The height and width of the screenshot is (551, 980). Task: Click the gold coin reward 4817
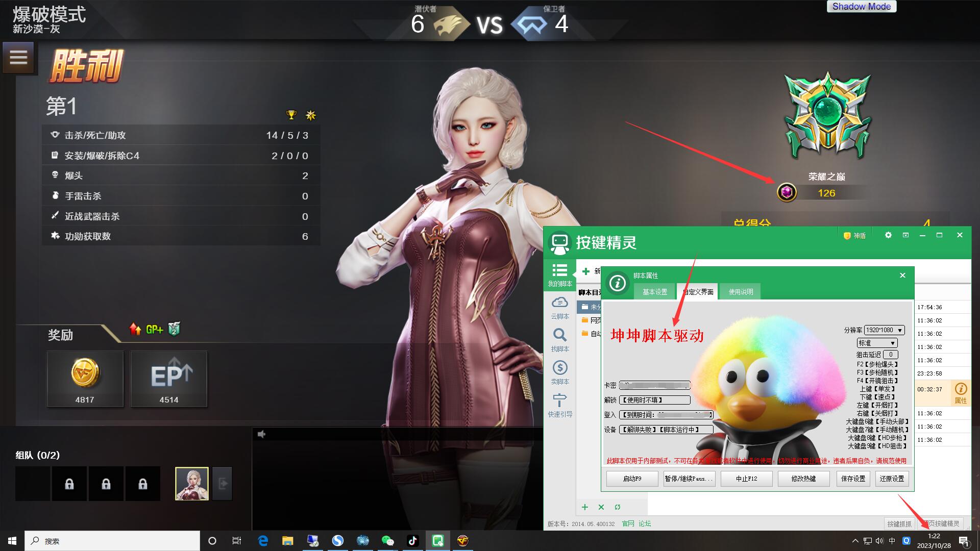pos(85,379)
